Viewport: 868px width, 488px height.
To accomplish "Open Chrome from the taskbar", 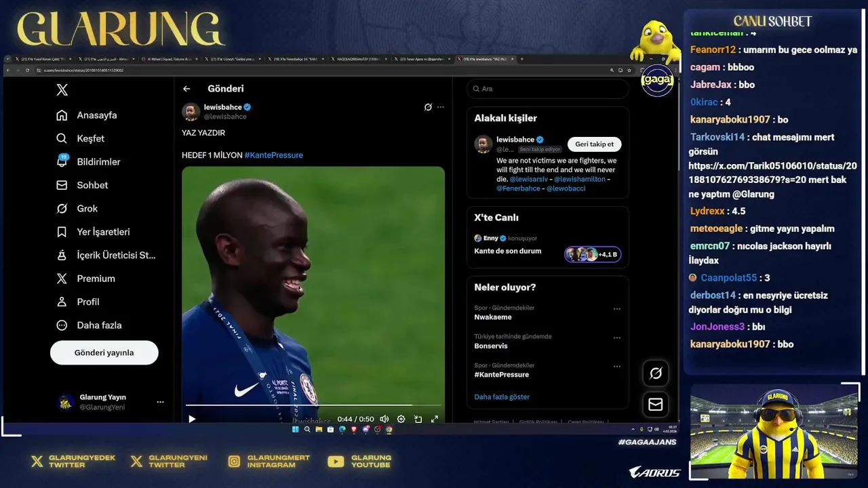I will click(389, 429).
